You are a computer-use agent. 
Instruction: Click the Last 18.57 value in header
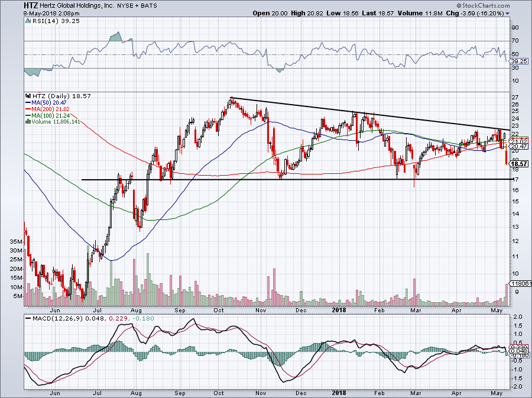(x=378, y=13)
